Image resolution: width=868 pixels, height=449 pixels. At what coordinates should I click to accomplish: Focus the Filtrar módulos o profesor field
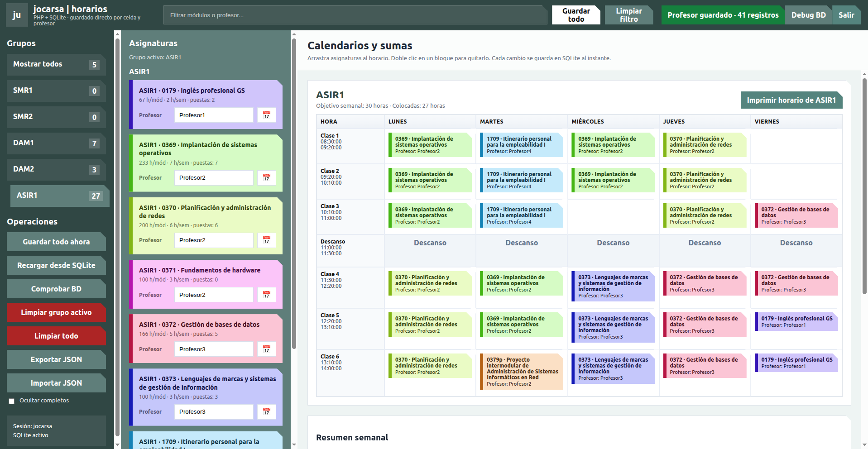pos(355,15)
